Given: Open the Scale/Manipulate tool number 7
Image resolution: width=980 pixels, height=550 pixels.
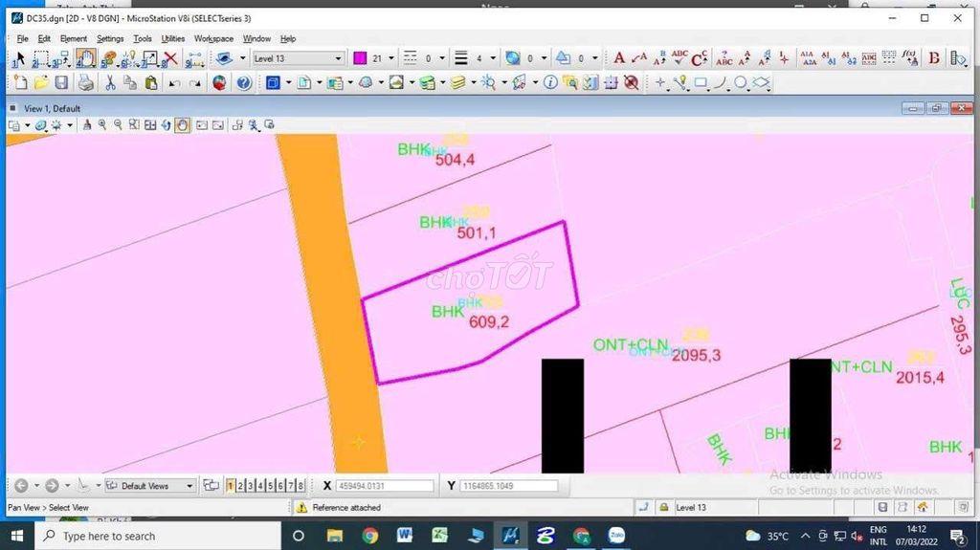Looking at the screenshot, I should click(x=148, y=58).
